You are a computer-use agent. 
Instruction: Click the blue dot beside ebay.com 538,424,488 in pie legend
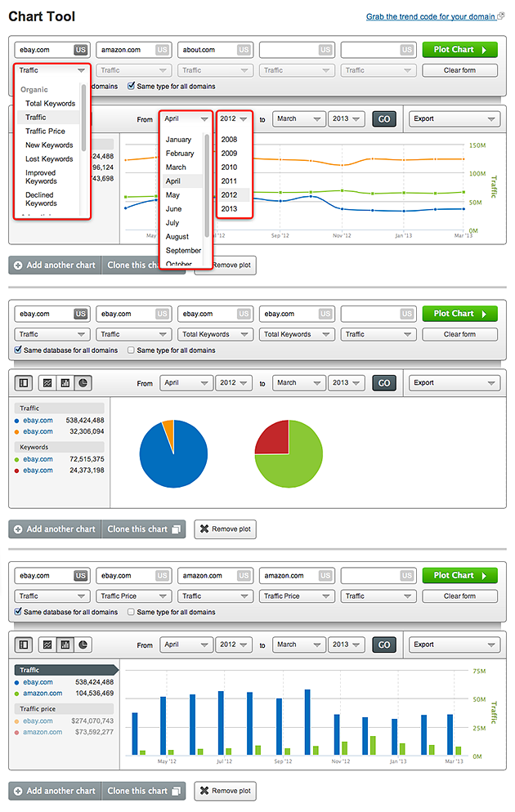(17, 421)
